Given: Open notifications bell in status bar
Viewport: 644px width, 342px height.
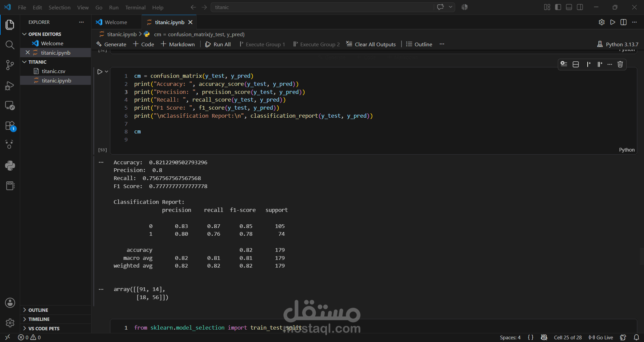Looking at the screenshot, I should pyautogui.click(x=636, y=337).
